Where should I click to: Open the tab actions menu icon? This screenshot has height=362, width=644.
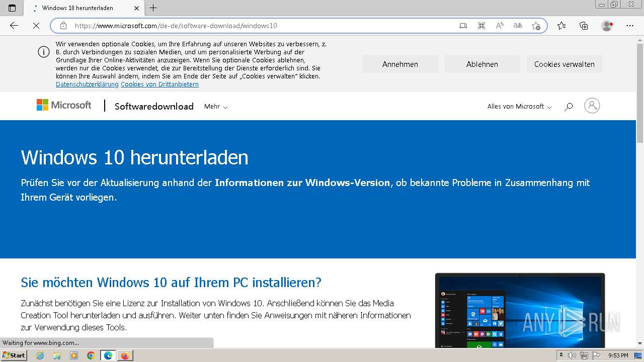pos(12,8)
